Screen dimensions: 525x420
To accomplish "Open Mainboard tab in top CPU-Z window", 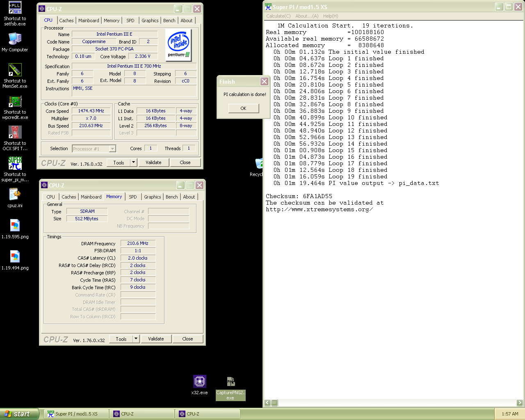I will [x=89, y=21].
